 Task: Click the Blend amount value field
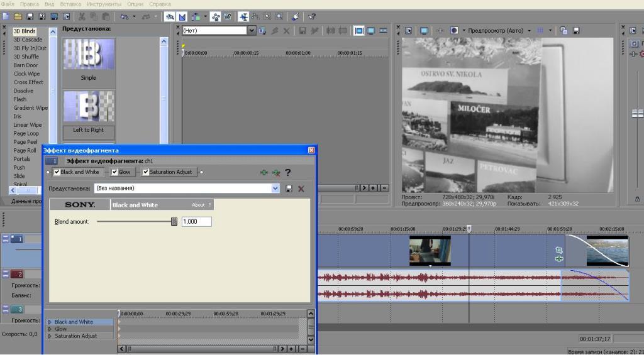point(196,222)
